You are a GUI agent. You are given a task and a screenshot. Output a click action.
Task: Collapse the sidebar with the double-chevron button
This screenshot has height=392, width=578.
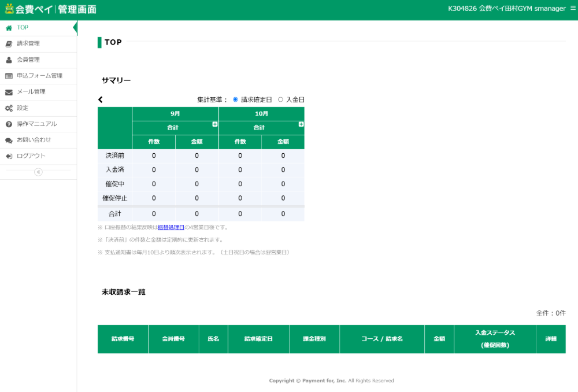click(38, 172)
